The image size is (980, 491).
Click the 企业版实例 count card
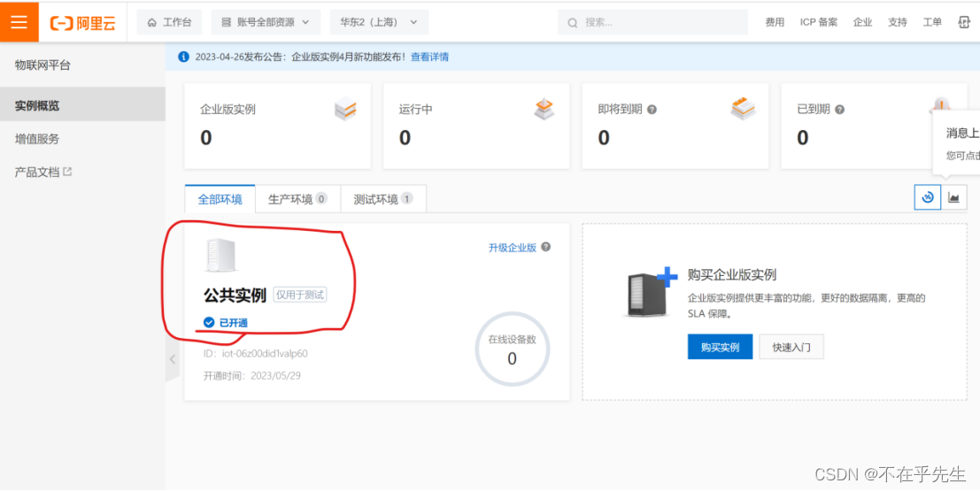277,127
